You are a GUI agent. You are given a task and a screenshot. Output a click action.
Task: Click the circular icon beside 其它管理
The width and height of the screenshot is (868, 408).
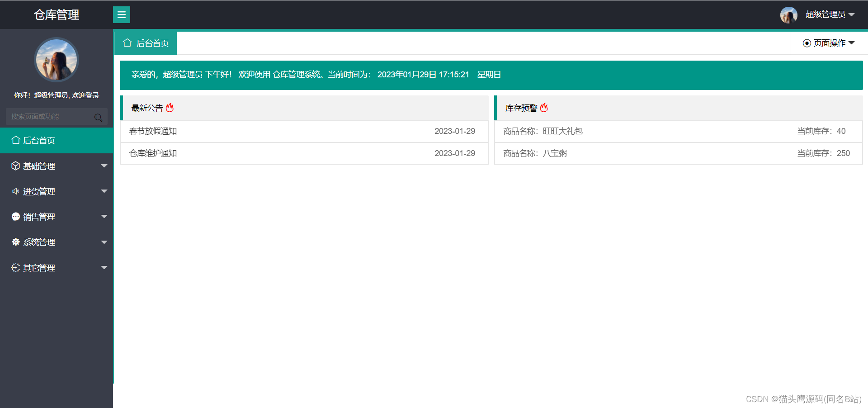click(15, 268)
